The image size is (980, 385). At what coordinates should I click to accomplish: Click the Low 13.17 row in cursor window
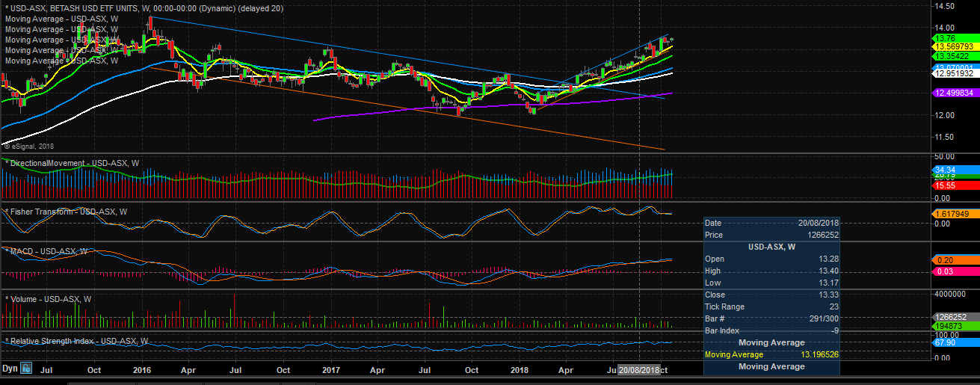771,283
